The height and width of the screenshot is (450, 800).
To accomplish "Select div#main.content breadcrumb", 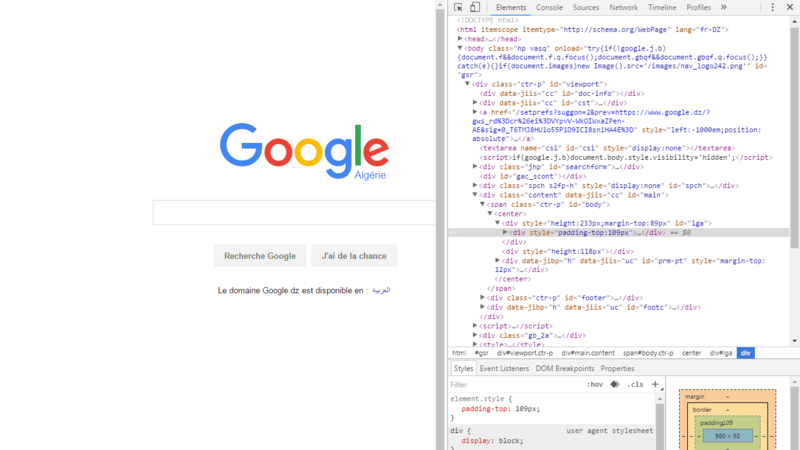I will 588,353.
